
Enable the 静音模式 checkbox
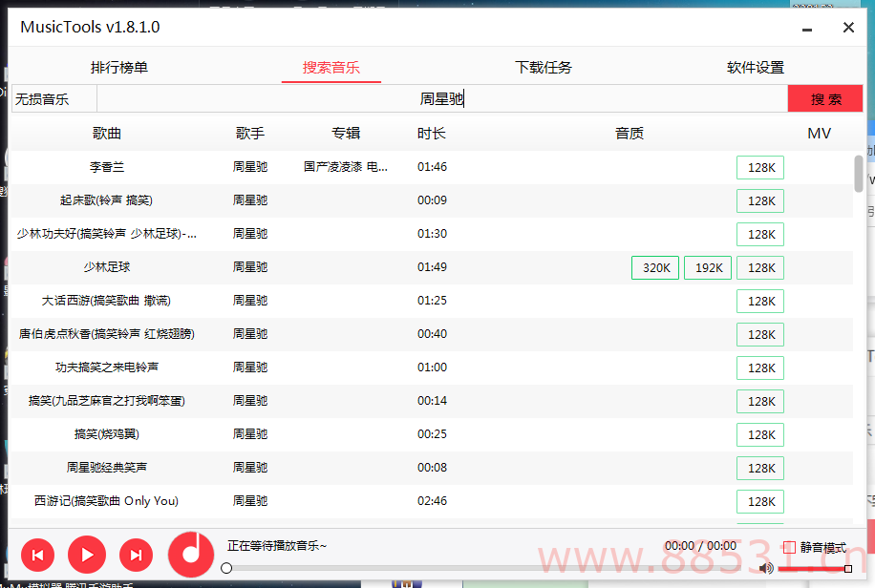click(x=789, y=548)
